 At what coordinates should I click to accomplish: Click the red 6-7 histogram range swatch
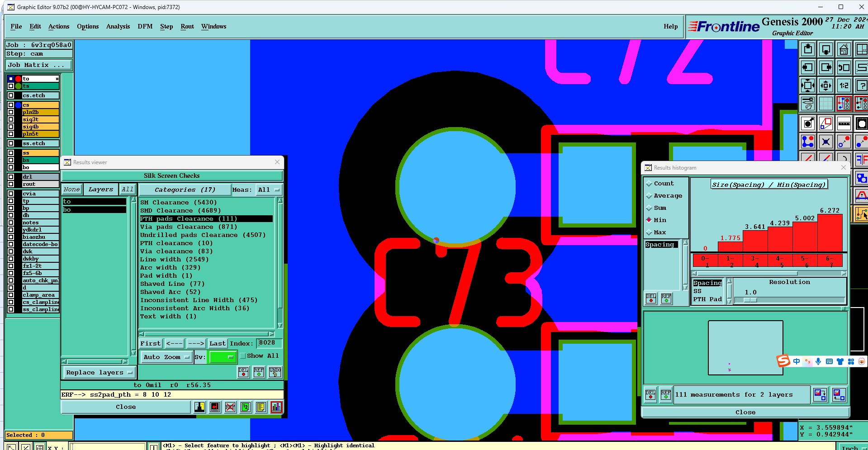click(830, 261)
